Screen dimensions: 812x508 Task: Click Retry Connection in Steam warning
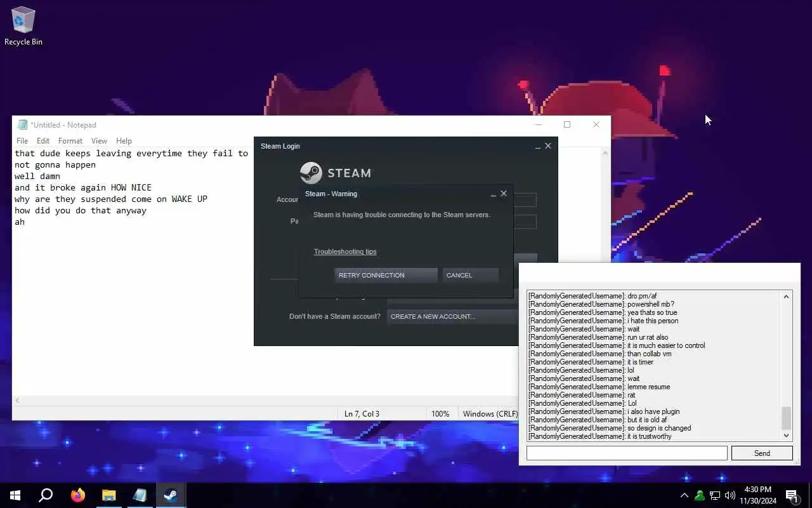[x=386, y=275]
